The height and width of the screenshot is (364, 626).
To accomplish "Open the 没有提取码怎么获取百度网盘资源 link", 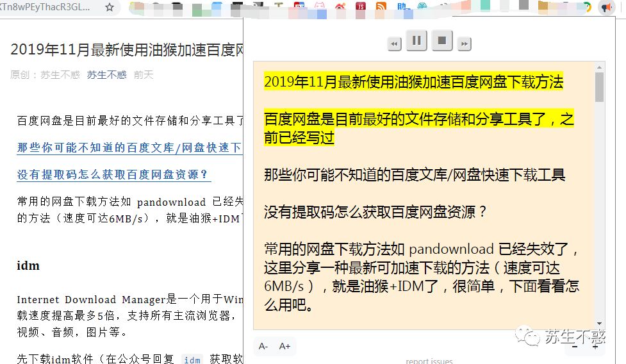I will coord(113,174).
